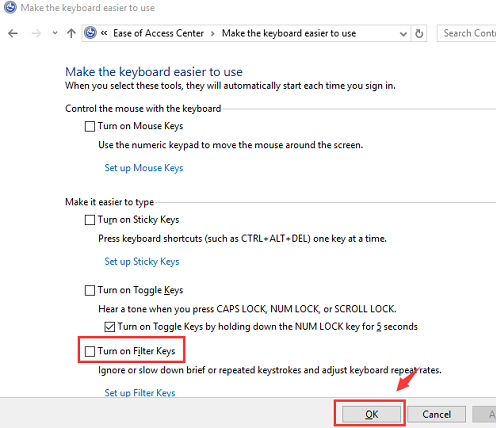This screenshot has height=428, width=496.
Task: Select Make the keyboard easier to use breadcrumb
Action: coord(289,33)
